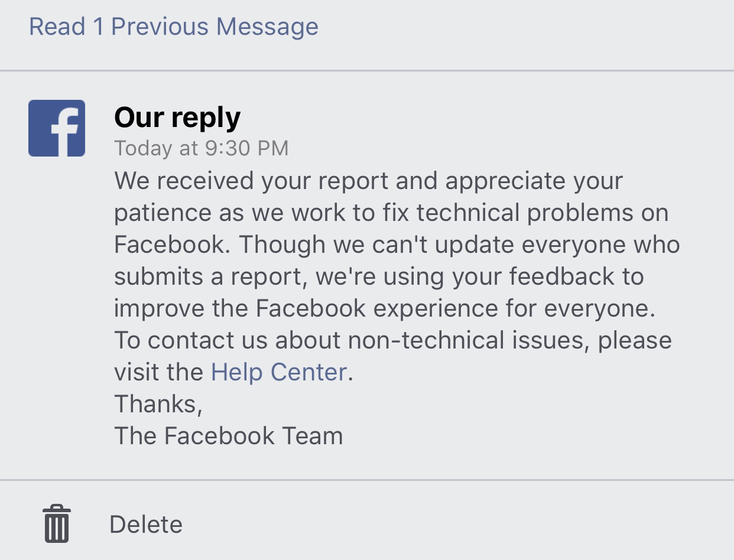Click the word Facebook starting the third line
The width and height of the screenshot is (734, 560).
170,245
